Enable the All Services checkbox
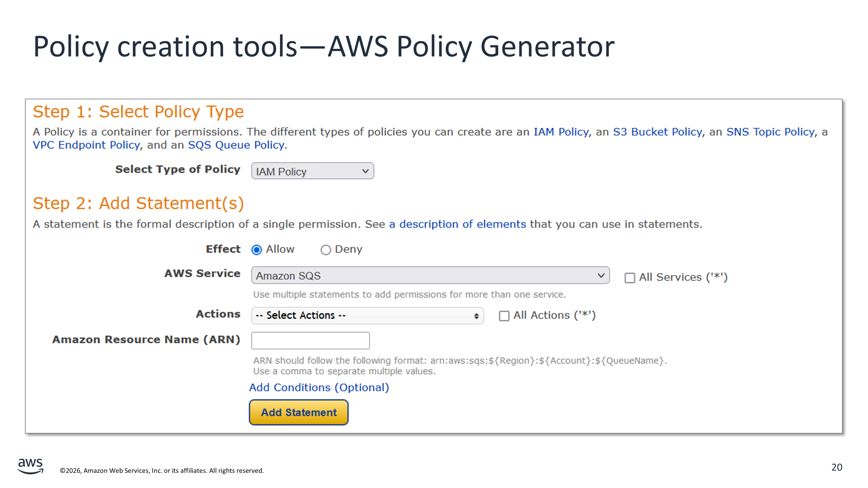 pos(630,278)
